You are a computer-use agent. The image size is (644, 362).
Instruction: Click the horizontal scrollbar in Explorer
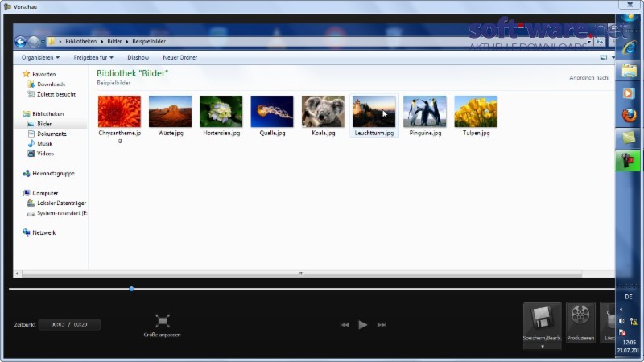(301, 274)
